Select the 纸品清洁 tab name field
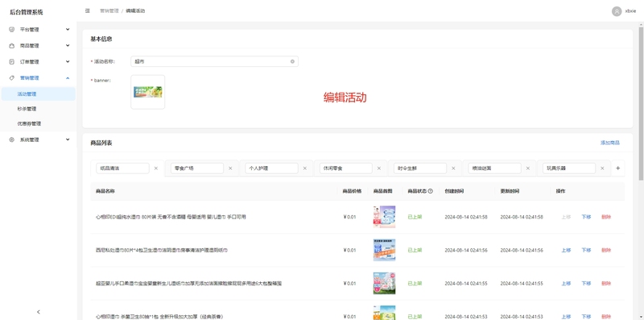This screenshot has width=644, height=320. pyautogui.click(x=122, y=168)
